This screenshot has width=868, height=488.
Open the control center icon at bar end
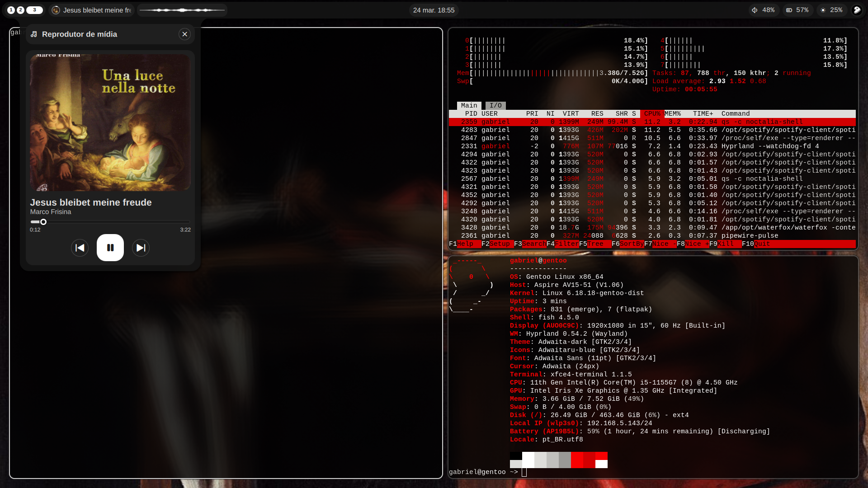pos(857,10)
